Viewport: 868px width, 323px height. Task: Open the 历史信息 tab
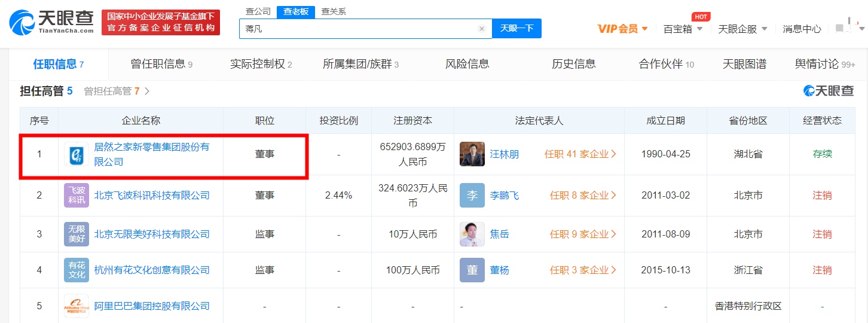tap(574, 64)
